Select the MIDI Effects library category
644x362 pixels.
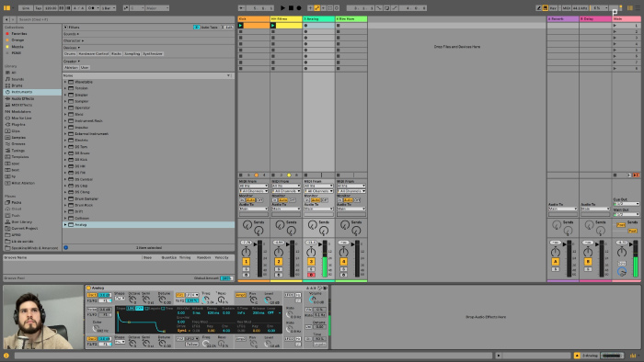pos(22,105)
